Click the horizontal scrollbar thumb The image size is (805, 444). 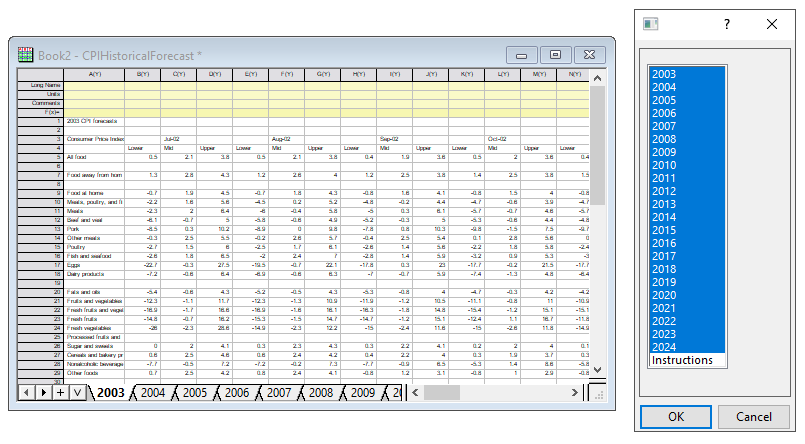pyautogui.click(x=442, y=393)
